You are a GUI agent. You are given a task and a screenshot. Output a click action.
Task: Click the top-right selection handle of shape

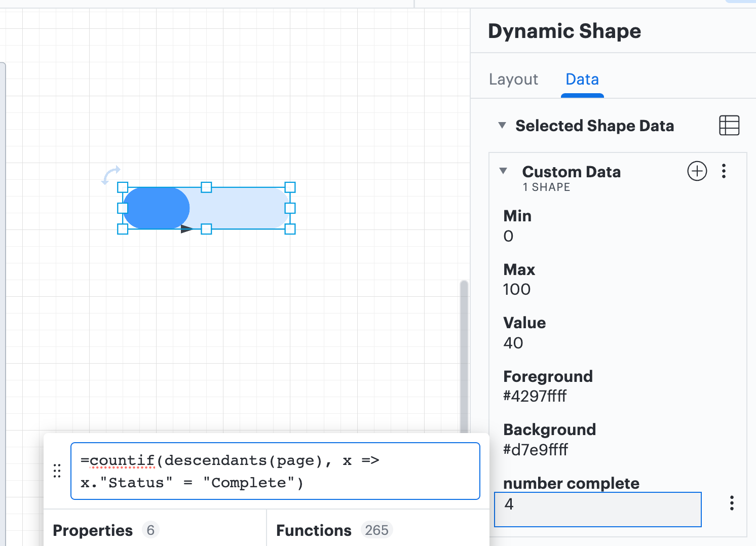tap(290, 187)
